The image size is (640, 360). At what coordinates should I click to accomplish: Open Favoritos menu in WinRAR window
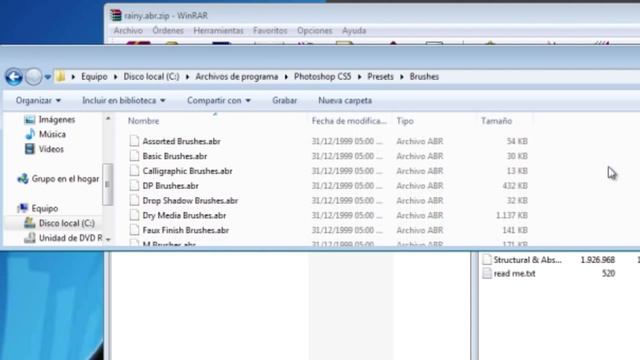(270, 31)
